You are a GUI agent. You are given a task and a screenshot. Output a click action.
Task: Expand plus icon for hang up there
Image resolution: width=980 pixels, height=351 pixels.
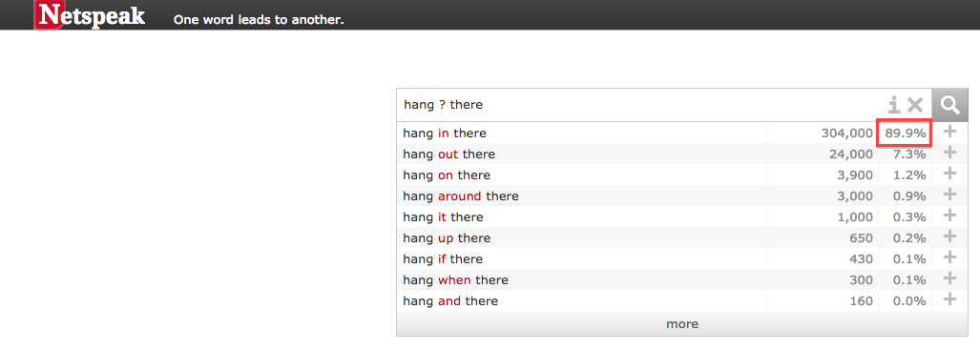pyautogui.click(x=950, y=237)
